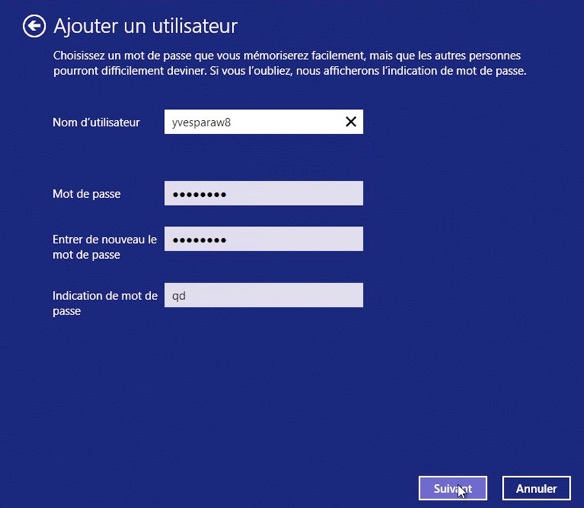
Task: Focus the password confirmation field
Action: tap(264, 239)
